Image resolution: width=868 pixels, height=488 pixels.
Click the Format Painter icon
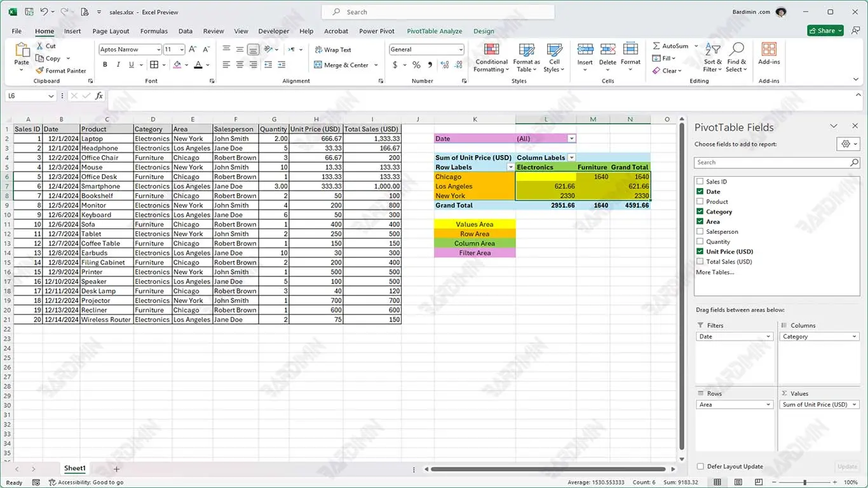click(x=40, y=71)
